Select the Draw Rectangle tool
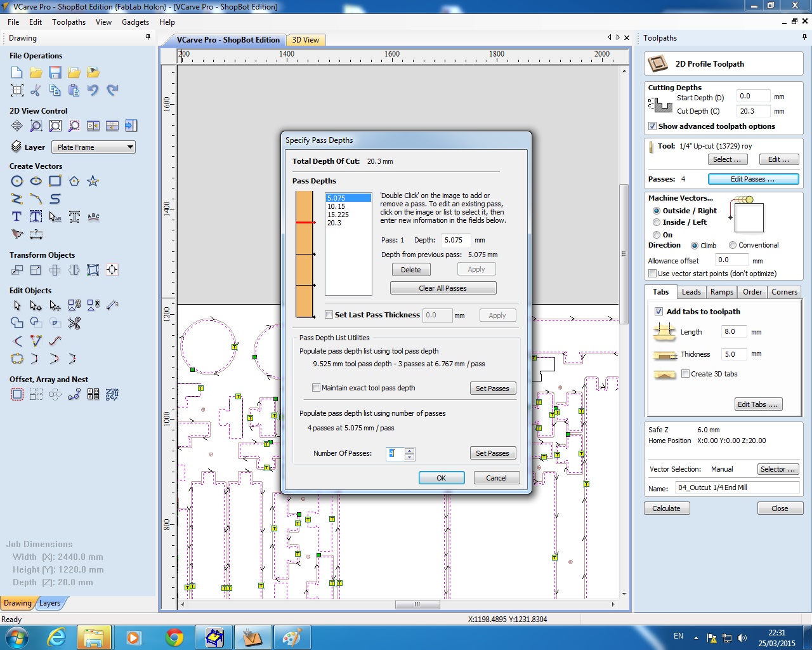Screen dimensions: 812x650 click(55, 182)
